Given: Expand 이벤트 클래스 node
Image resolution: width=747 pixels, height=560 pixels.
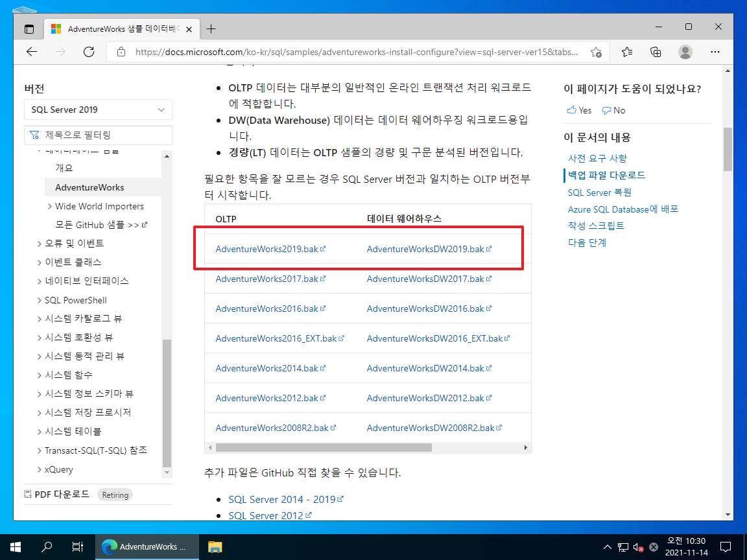Looking at the screenshot, I should [40, 262].
